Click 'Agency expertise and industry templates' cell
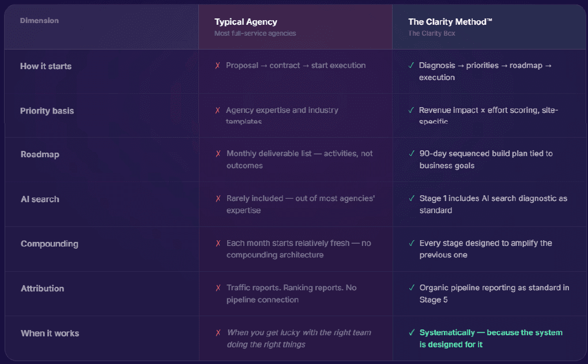Screen dimensions: 588x364 click(x=282, y=116)
